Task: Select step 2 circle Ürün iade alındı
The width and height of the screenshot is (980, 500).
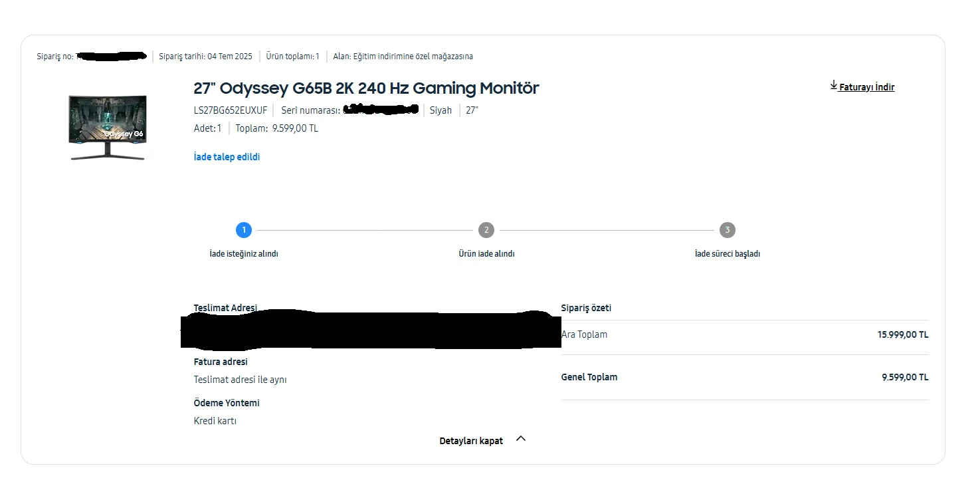Action: [486, 230]
